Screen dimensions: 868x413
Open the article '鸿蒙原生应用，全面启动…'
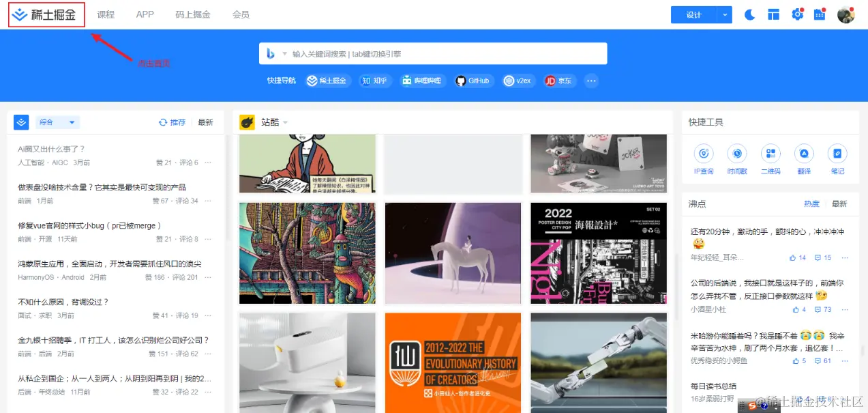tap(110, 264)
